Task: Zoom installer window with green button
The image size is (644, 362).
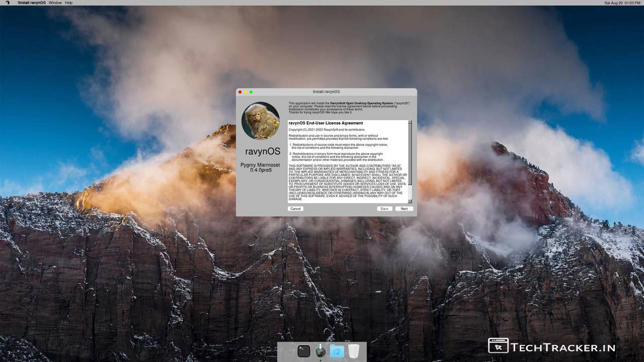Action: click(x=251, y=92)
